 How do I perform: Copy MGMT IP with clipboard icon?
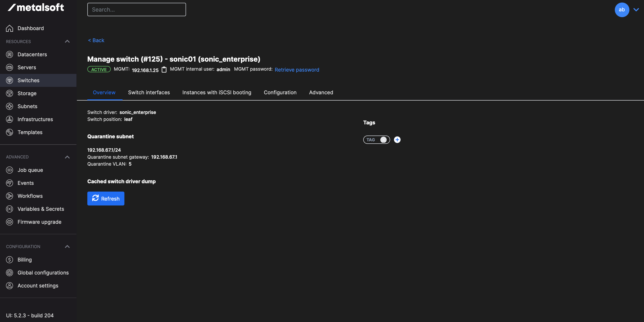tap(164, 69)
